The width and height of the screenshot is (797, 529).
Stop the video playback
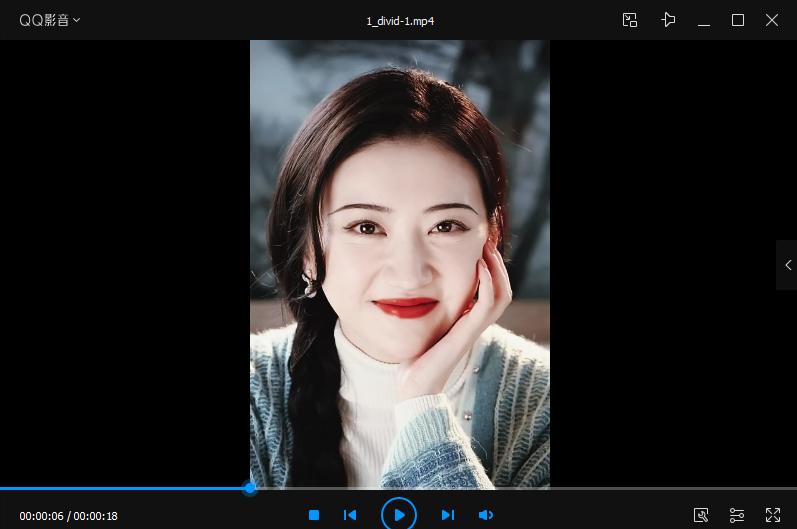click(314, 515)
